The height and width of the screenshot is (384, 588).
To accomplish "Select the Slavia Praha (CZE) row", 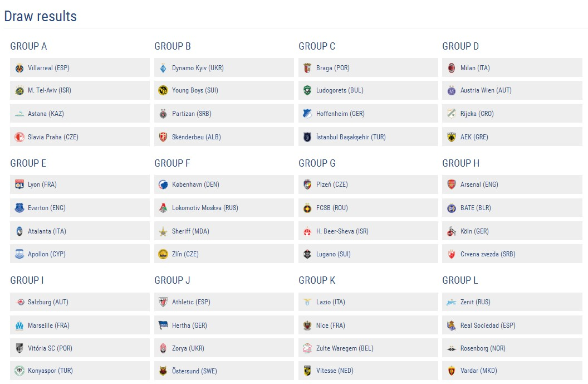I will [80, 137].
